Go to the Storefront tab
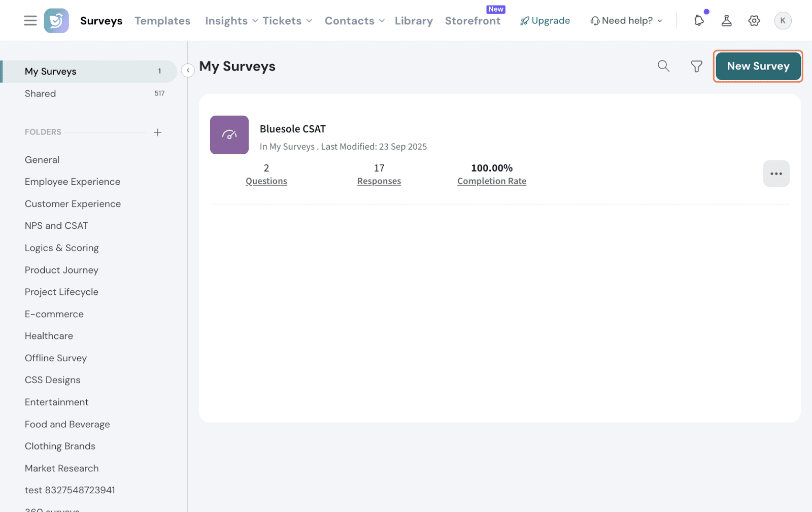Image resolution: width=812 pixels, height=512 pixels. pyautogui.click(x=472, y=21)
